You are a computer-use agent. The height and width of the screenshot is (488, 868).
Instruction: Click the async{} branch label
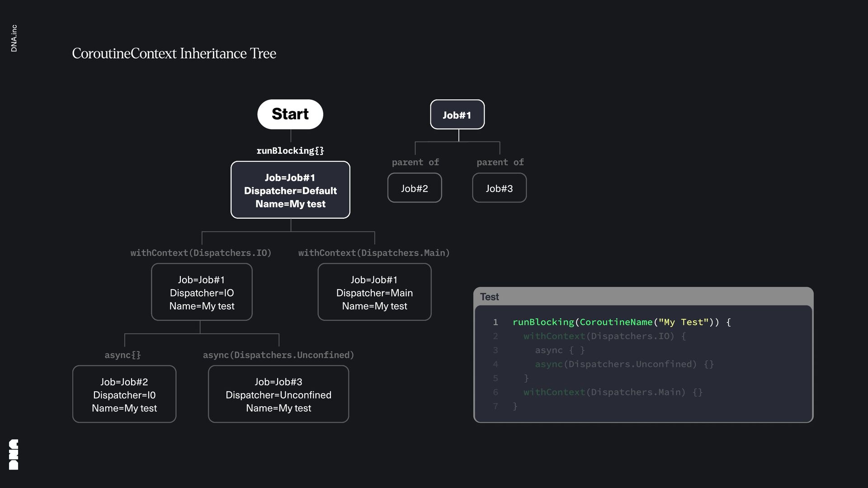pyautogui.click(x=123, y=355)
